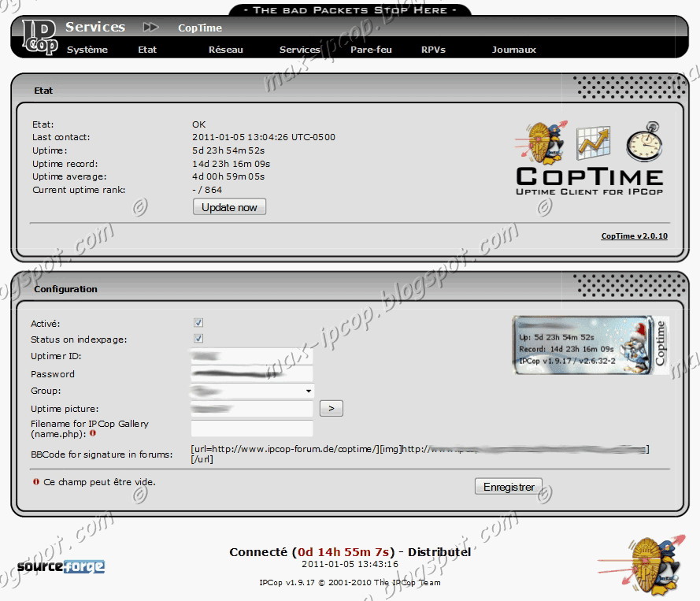
Task: Click the SourceForge logo in the footer
Action: (x=61, y=566)
